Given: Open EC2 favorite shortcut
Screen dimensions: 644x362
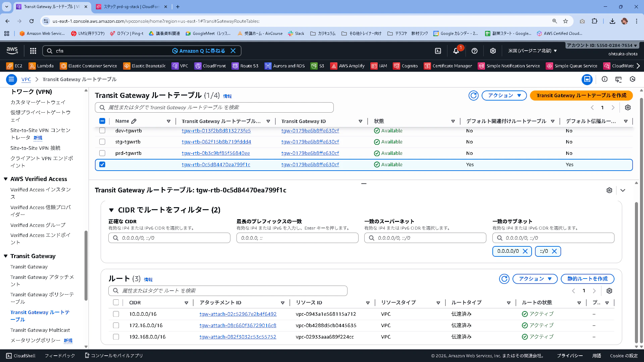Looking at the screenshot, I should point(14,66).
